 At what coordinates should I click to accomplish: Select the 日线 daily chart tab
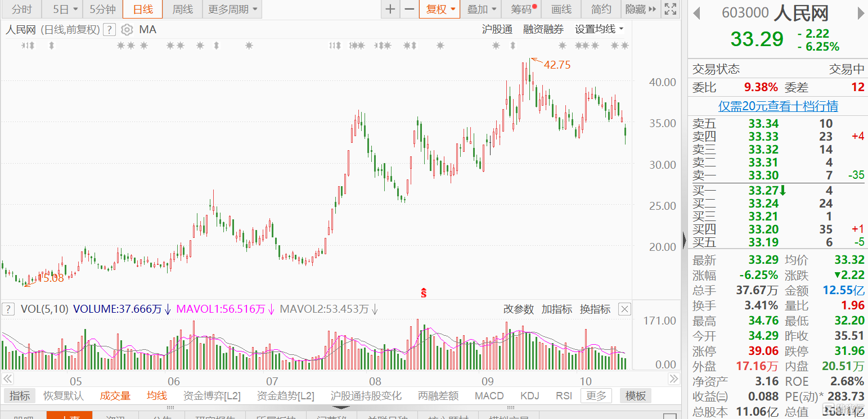coord(143,9)
